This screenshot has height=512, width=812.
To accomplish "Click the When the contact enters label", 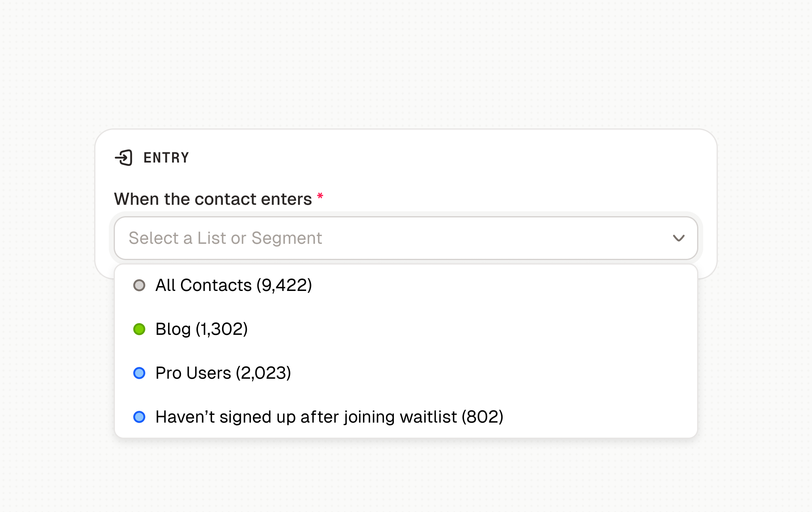I will (x=213, y=199).
